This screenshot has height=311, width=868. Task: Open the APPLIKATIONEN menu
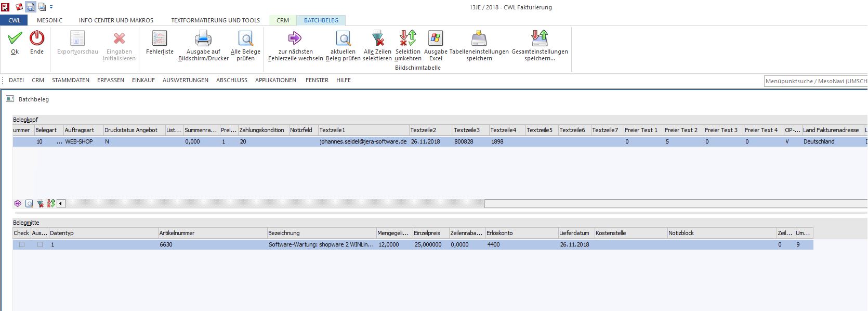click(276, 80)
